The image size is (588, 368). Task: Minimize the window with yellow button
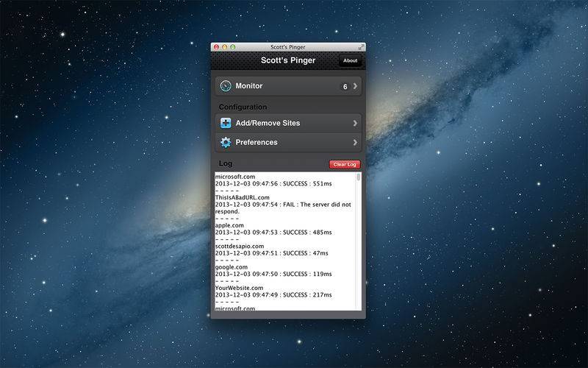click(225, 47)
